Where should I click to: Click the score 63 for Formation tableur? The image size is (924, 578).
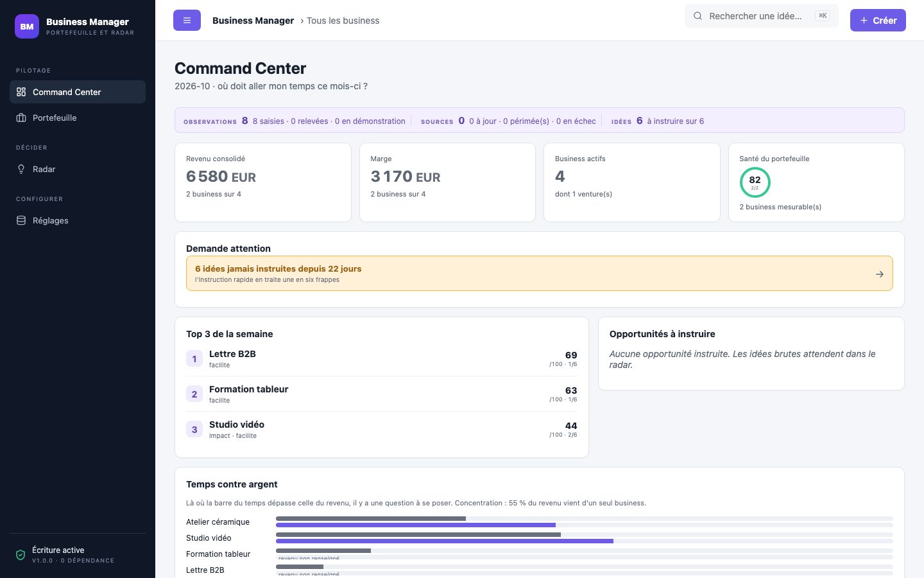pos(571,390)
